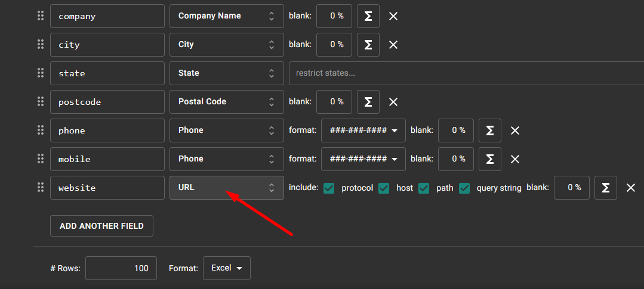Open the Phone type selector for mobile field
This screenshot has height=289, width=644.
point(227,159)
